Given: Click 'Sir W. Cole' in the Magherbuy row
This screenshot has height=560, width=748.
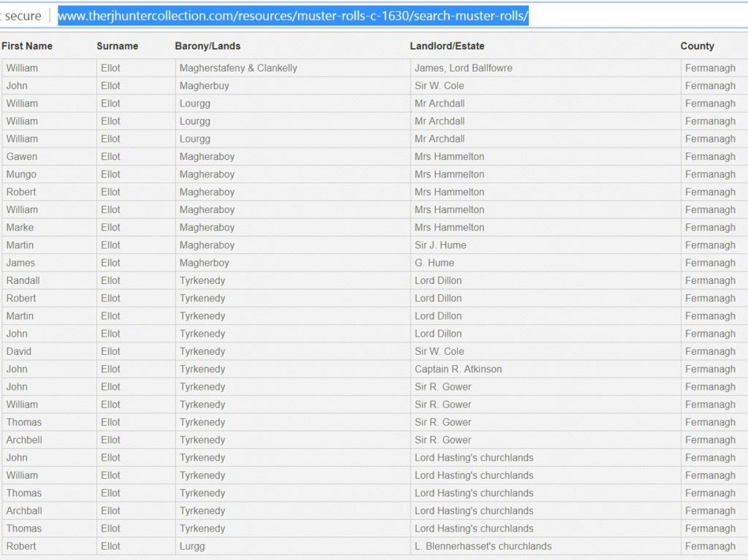Looking at the screenshot, I should click(x=439, y=86).
